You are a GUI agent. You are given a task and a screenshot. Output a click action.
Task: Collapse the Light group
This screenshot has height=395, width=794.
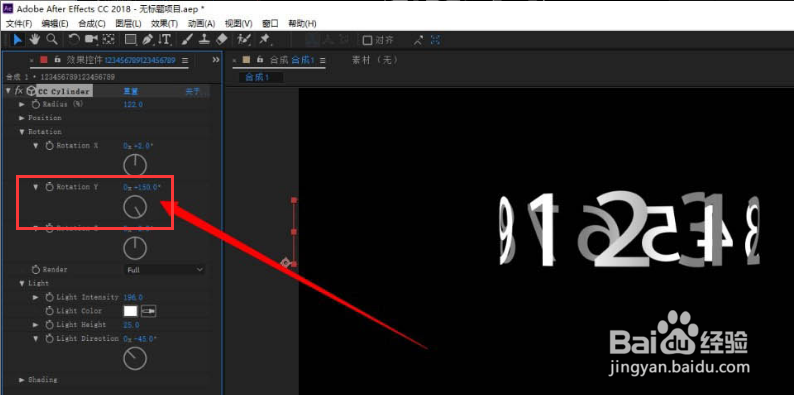[x=22, y=283]
